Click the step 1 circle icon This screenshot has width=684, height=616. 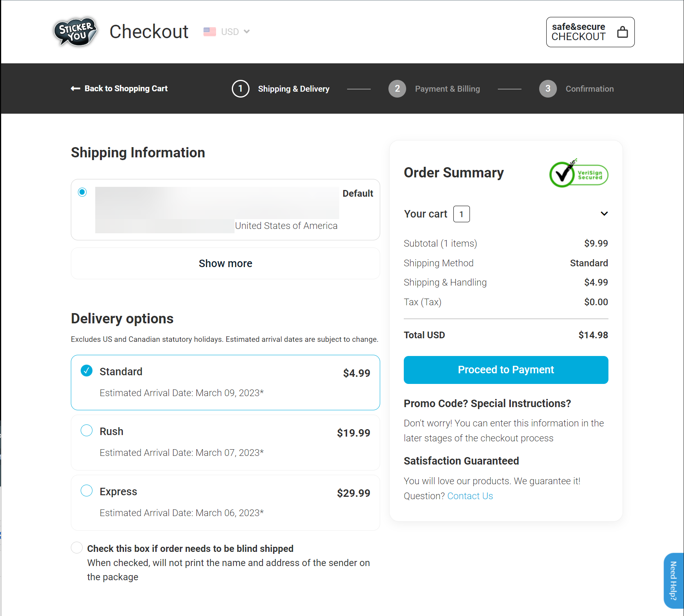240,89
